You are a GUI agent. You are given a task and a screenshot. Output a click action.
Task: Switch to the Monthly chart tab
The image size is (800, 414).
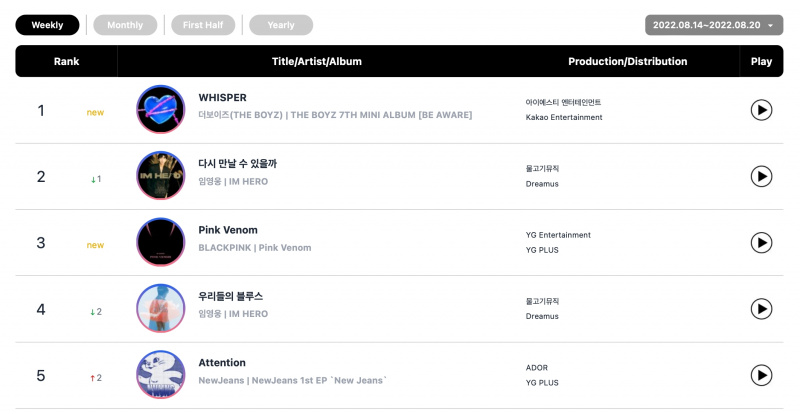(x=125, y=25)
